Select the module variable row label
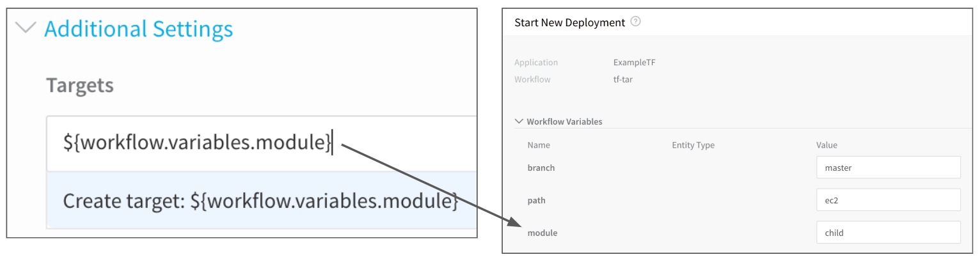The image size is (980, 266). coord(542,233)
